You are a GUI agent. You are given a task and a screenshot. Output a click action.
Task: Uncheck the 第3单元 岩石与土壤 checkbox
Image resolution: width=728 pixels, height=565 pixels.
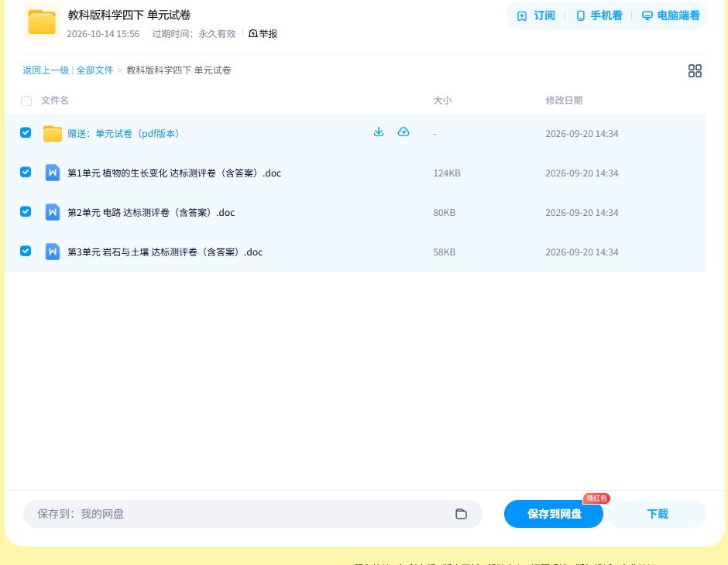point(26,251)
